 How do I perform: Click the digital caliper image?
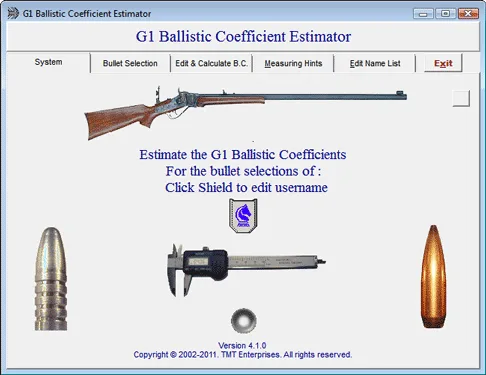tap(246, 270)
